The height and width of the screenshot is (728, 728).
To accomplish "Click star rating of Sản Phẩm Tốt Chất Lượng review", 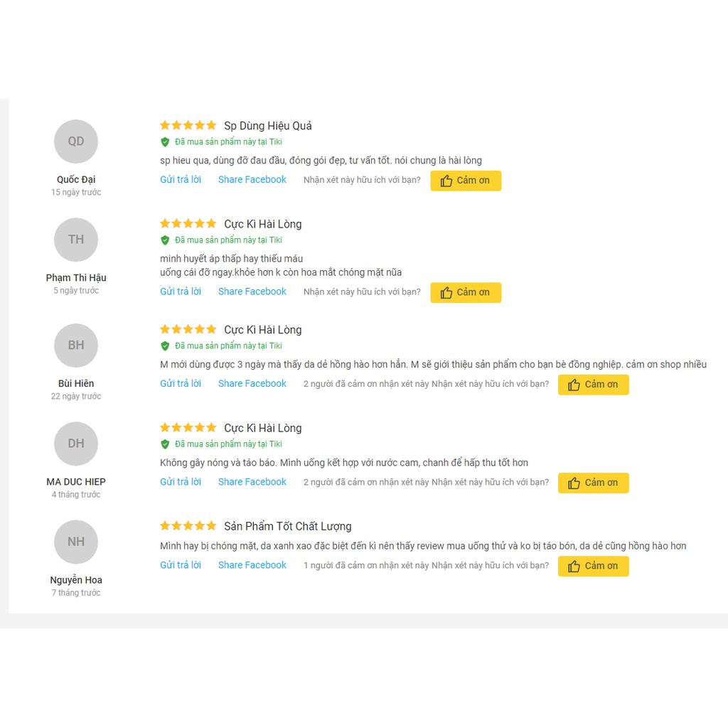I will tap(188, 526).
